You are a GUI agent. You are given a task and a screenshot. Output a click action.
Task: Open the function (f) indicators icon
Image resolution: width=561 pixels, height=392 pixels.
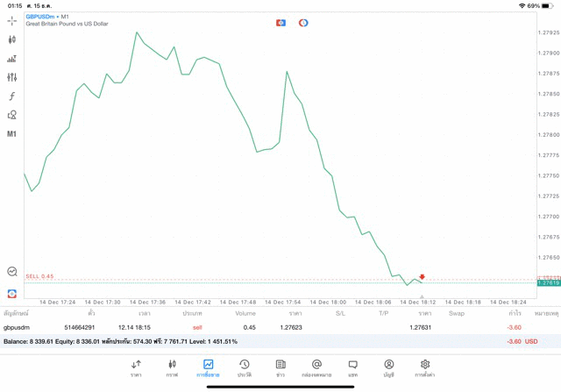pos(11,96)
